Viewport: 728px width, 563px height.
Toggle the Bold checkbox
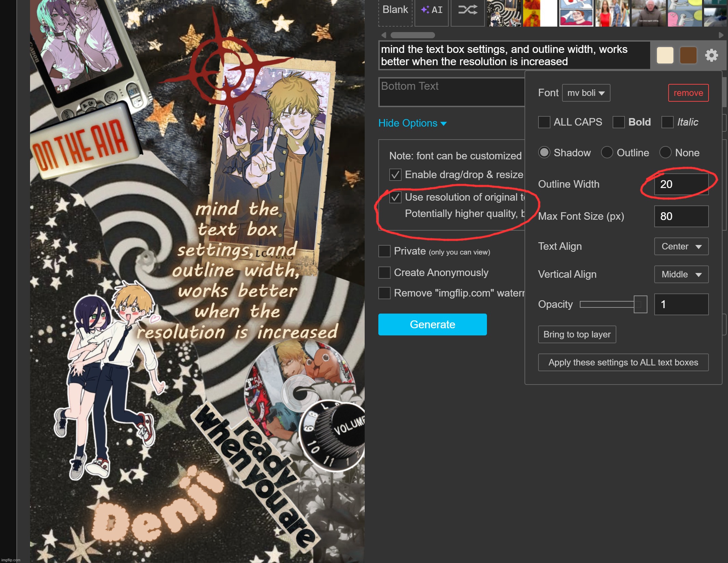pyautogui.click(x=618, y=122)
